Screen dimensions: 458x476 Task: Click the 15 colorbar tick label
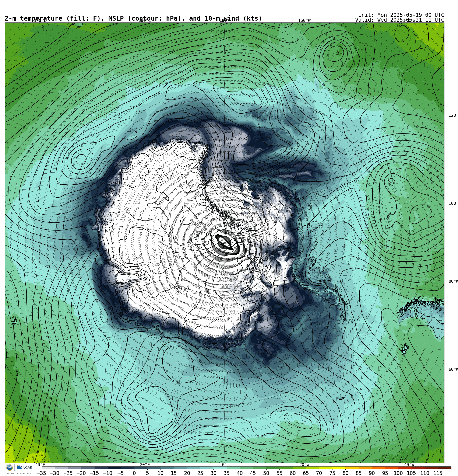click(174, 473)
